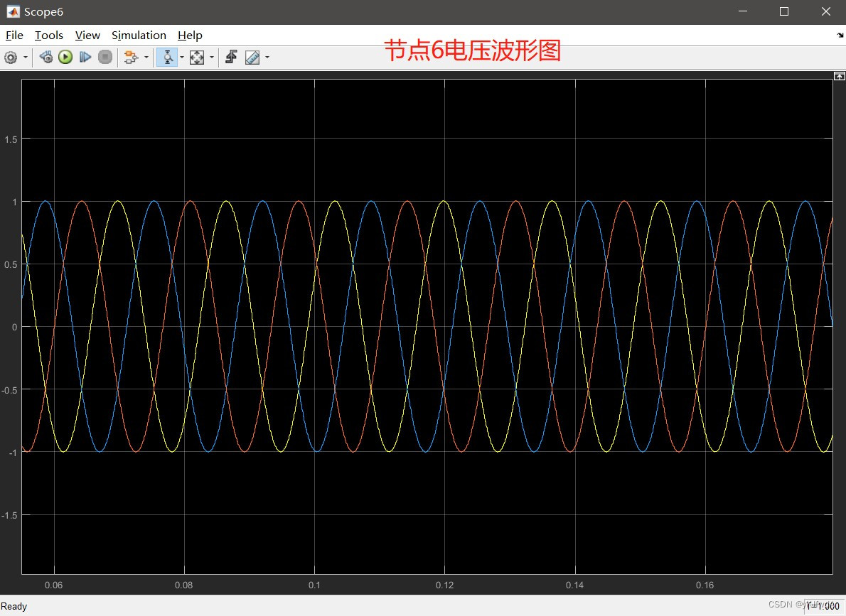Image resolution: width=846 pixels, height=616 pixels.
Task: Run the simulation with green play button
Action: [x=65, y=57]
